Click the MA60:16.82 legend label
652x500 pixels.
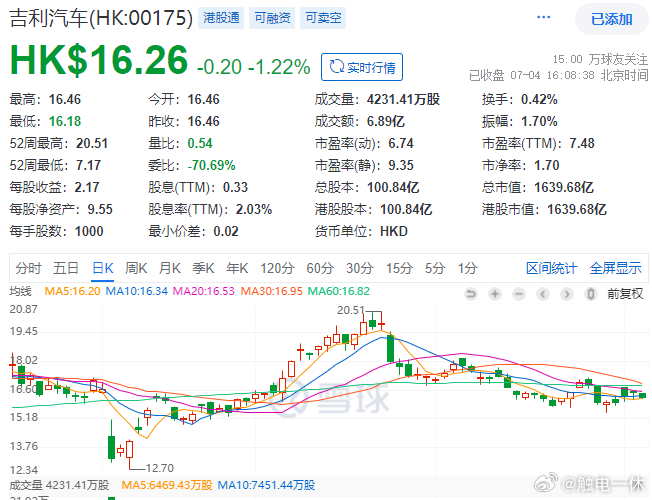click(x=339, y=291)
